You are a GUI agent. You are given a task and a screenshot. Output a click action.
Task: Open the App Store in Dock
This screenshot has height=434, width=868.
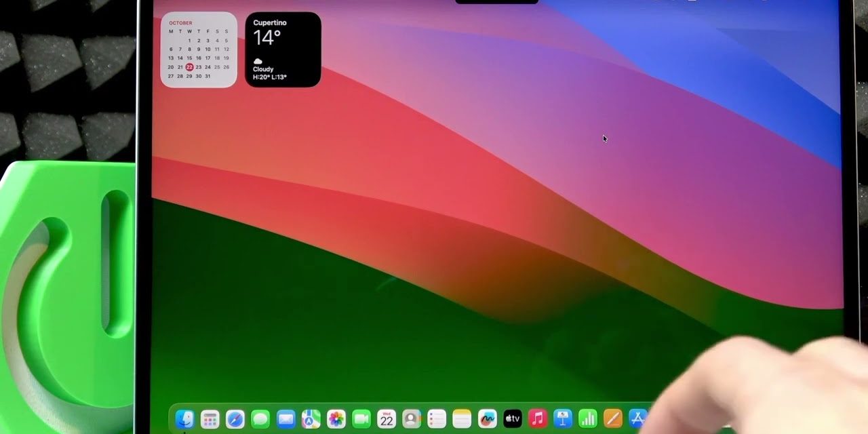point(637,419)
